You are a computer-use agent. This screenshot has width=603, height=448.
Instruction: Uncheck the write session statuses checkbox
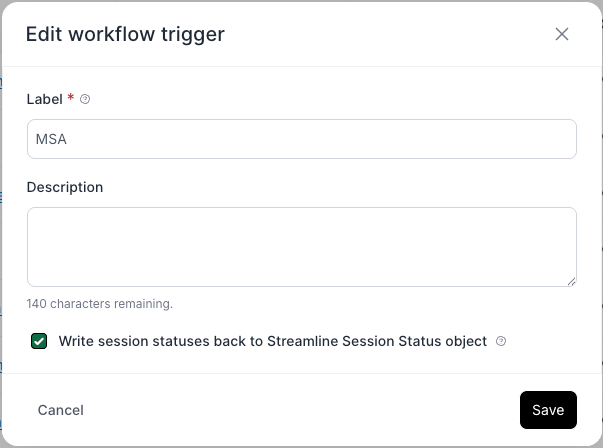click(x=39, y=341)
